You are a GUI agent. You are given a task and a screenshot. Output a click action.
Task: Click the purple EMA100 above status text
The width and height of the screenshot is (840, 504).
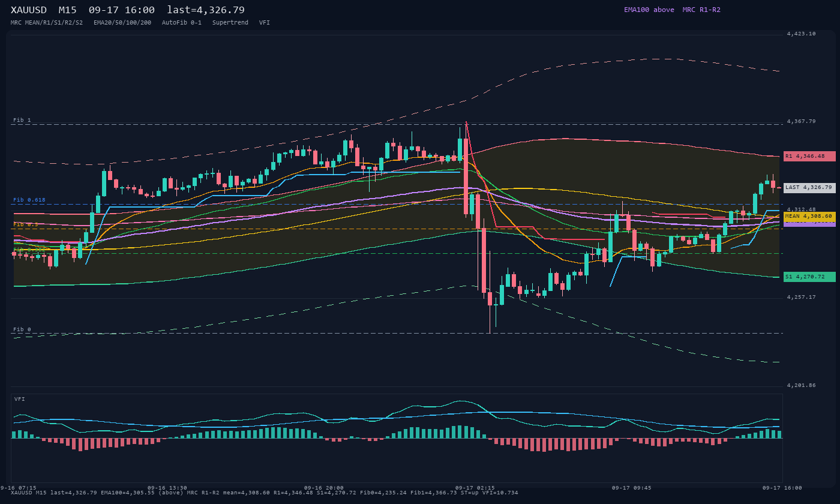[649, 10]
